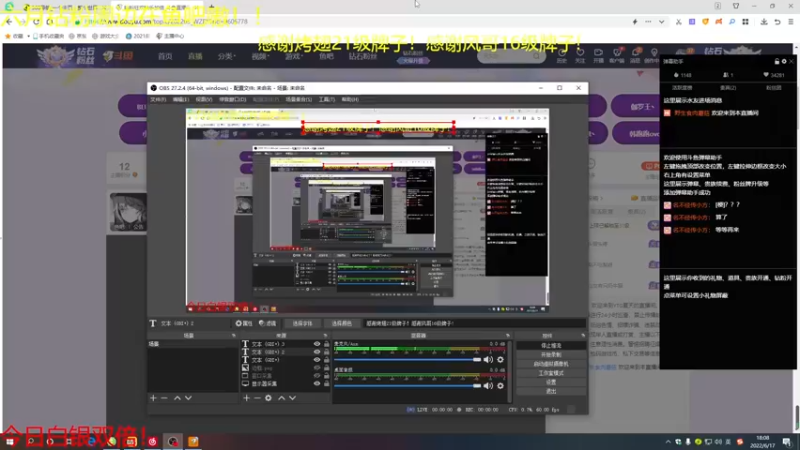Click the Windows Start button

click(x=10, y=441)
